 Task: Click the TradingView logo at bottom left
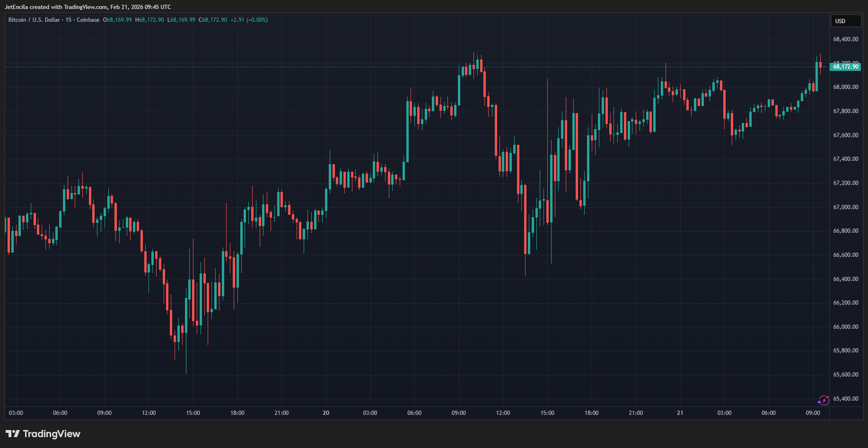pyautogui.click(x=43, y=434)
